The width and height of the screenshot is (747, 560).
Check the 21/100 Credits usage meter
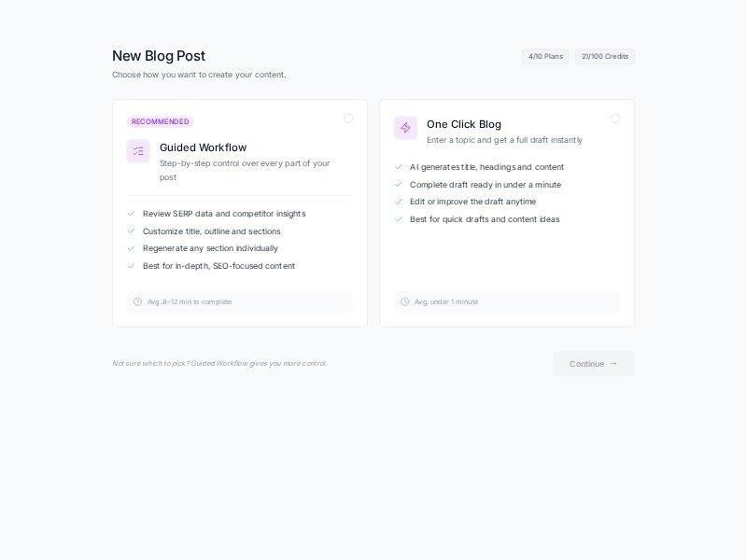point(604,56)
